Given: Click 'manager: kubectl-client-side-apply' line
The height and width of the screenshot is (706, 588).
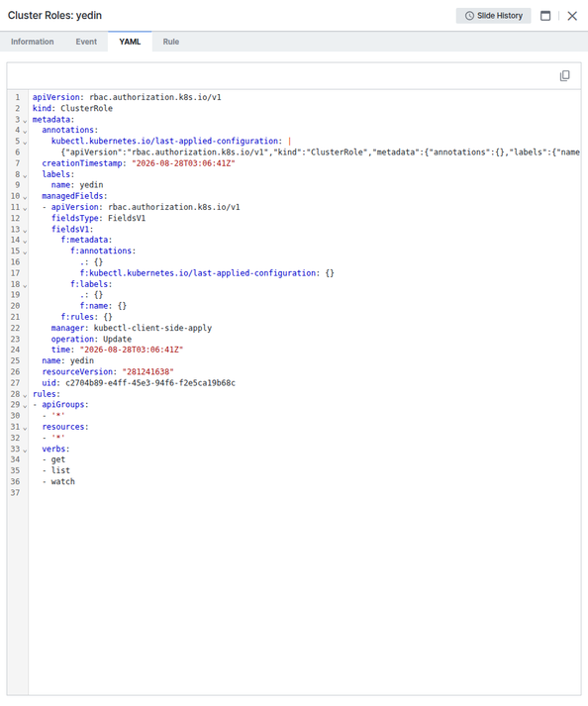Looking at the screenshot, I should 131,328.
